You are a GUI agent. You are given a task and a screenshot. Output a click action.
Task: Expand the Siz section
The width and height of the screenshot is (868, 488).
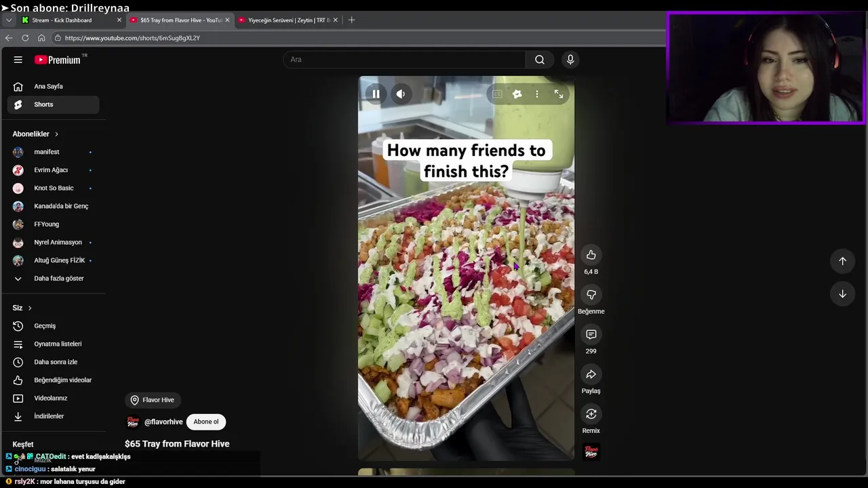(22, 308)
